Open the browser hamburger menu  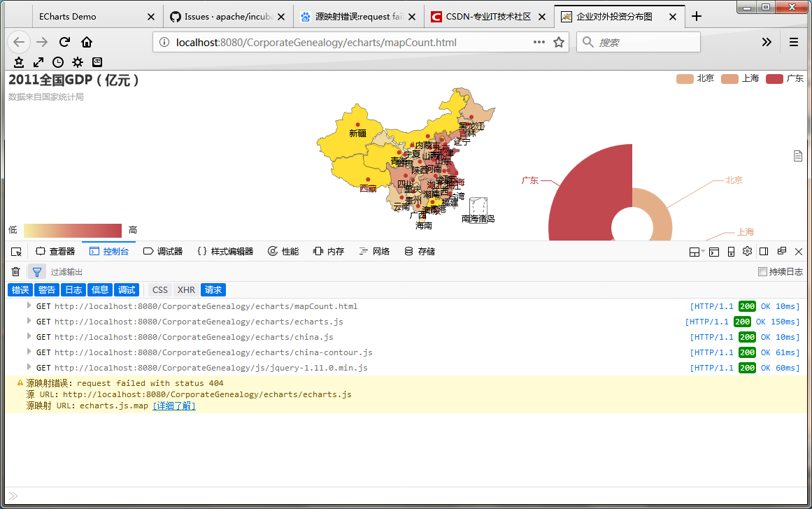click(x=793, y=43)
